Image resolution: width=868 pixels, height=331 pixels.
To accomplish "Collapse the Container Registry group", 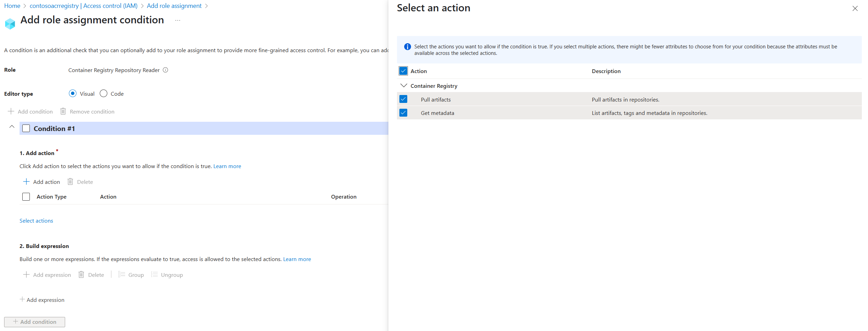I will tap(404, 85).
